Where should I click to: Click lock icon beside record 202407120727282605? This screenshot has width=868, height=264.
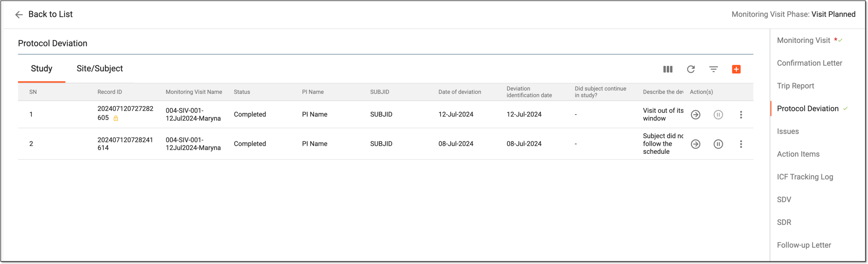[116, 118]
